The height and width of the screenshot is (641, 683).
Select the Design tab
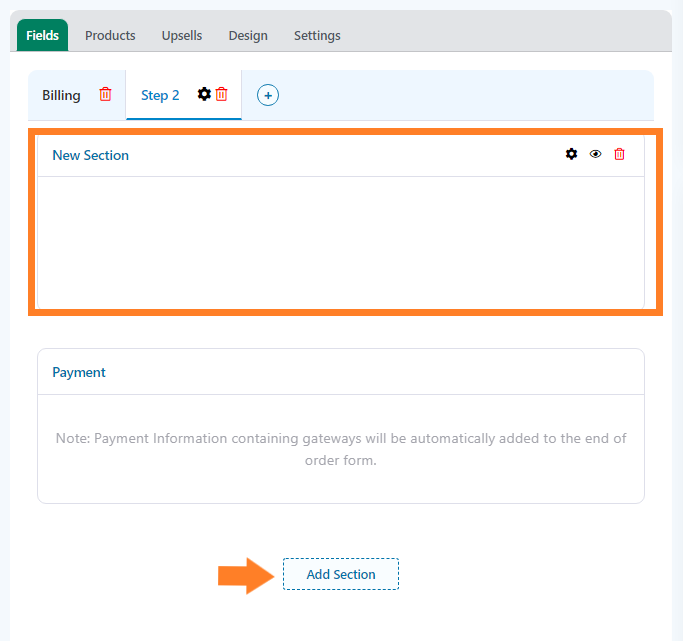[x=248, y=35]
